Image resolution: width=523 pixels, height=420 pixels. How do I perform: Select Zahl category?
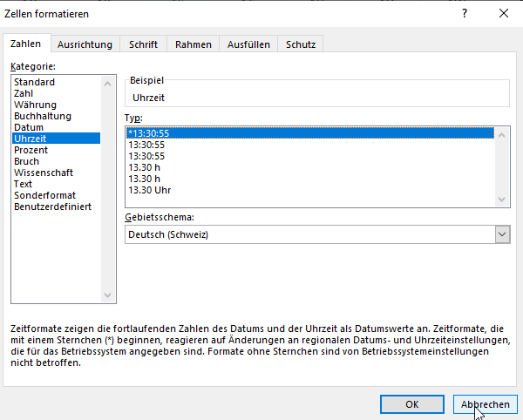coord(56,93)
